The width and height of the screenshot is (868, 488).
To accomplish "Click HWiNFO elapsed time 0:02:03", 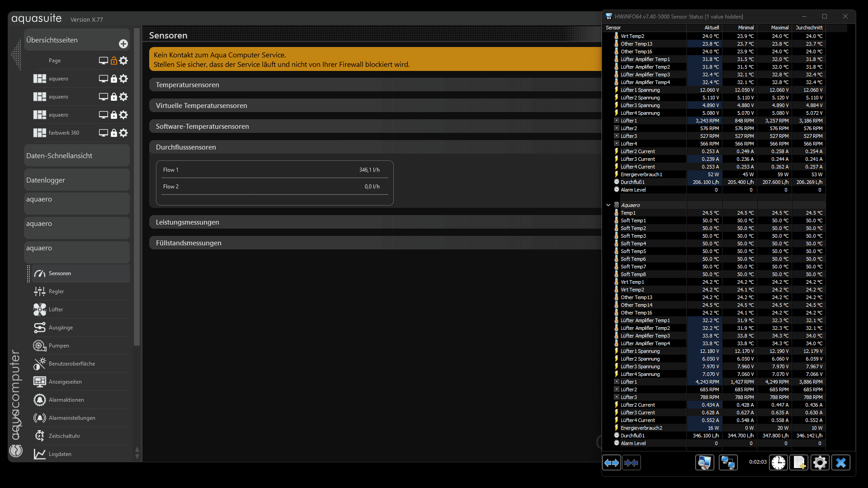I will [758, 462].
